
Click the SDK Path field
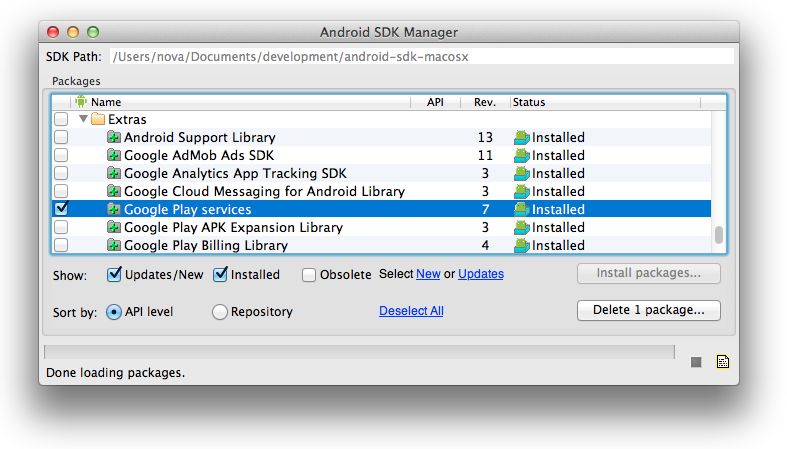[x=422, y=57]
